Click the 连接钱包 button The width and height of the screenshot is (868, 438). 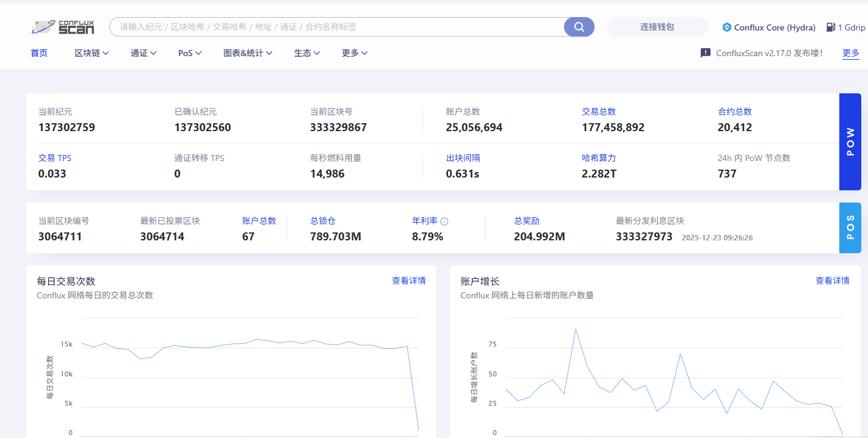(657, 27)
